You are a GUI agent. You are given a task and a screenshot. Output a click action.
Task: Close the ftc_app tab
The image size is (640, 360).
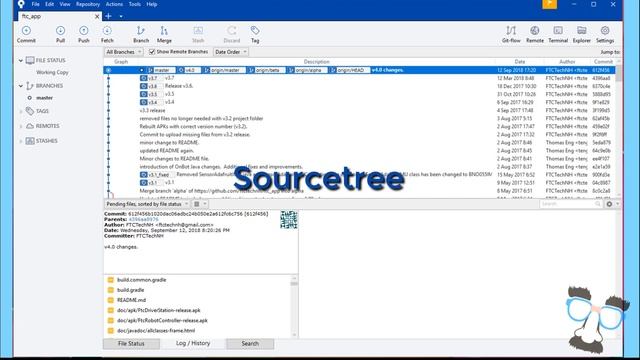tap(97, 16)
